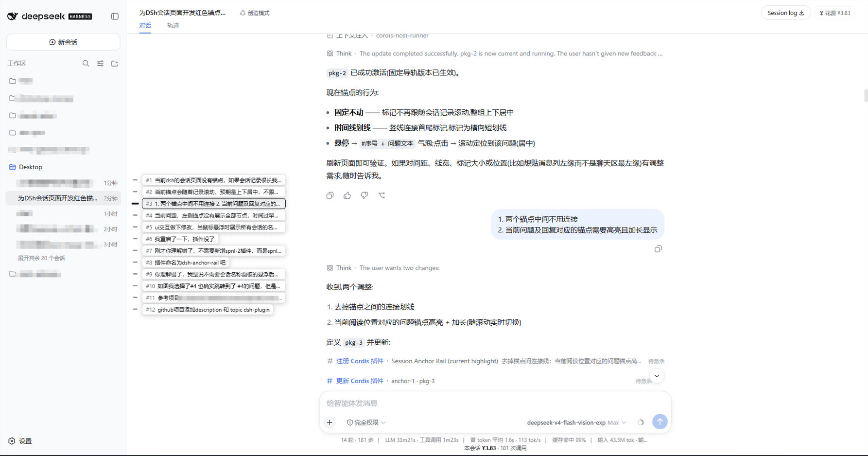Click the 待激活 status beside 注册 Cordis 插件
The width and height of the screenshot is (868, 456).
656,361
